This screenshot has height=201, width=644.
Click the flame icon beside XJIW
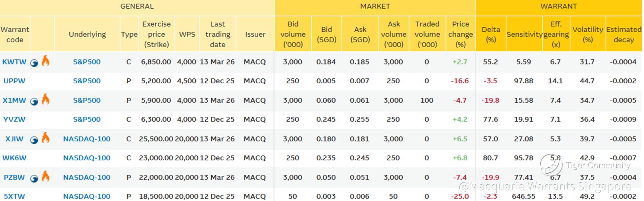pos(45,138)
